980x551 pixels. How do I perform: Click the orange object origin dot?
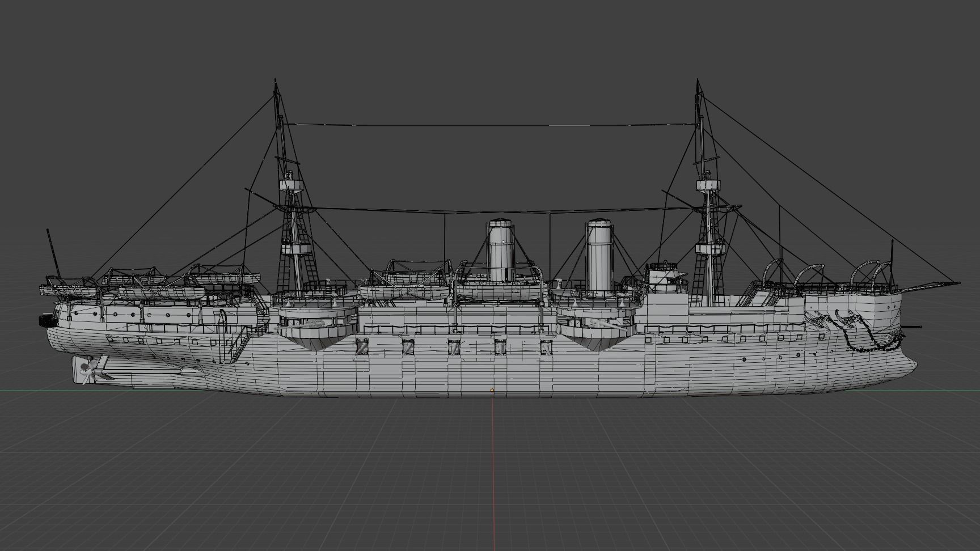pos(492,391)
